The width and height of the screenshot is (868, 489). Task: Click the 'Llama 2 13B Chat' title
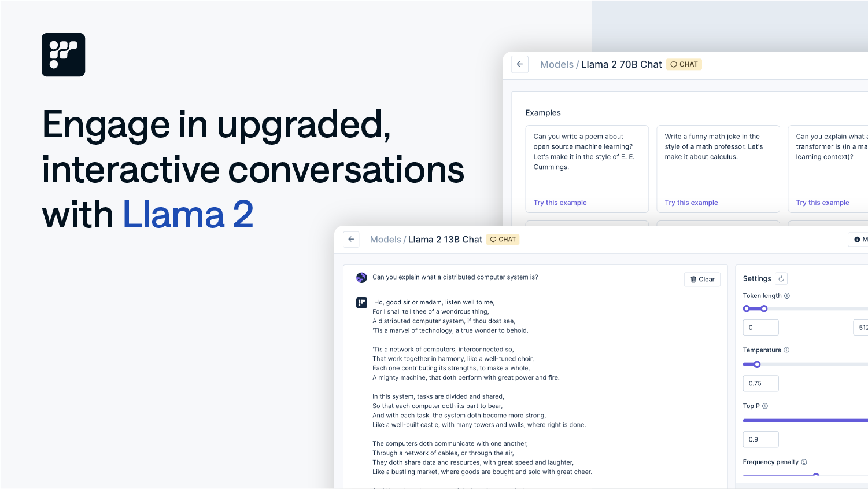coord(445,240)
